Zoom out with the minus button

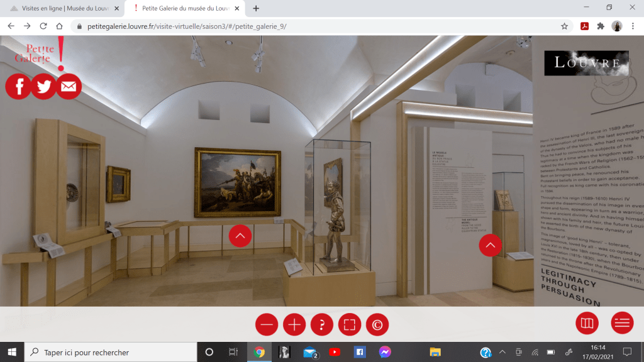(267, 325)
